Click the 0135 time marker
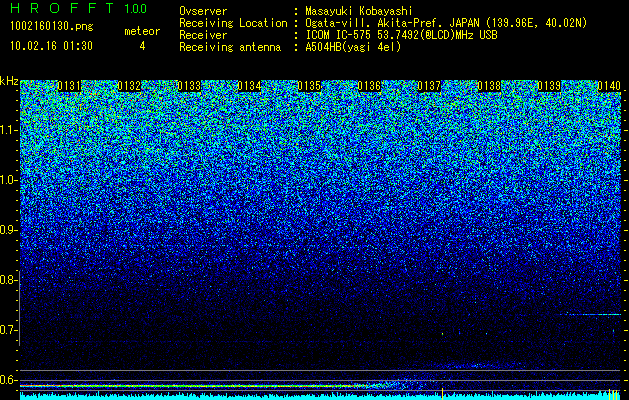Viewport: 629px width, 400px height. click(x=309, y=86)
